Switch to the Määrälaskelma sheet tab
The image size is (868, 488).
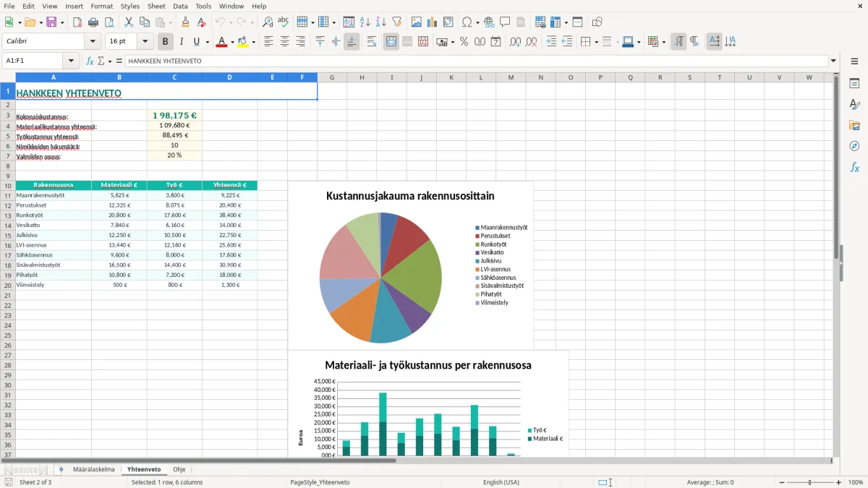pos(94,469)
